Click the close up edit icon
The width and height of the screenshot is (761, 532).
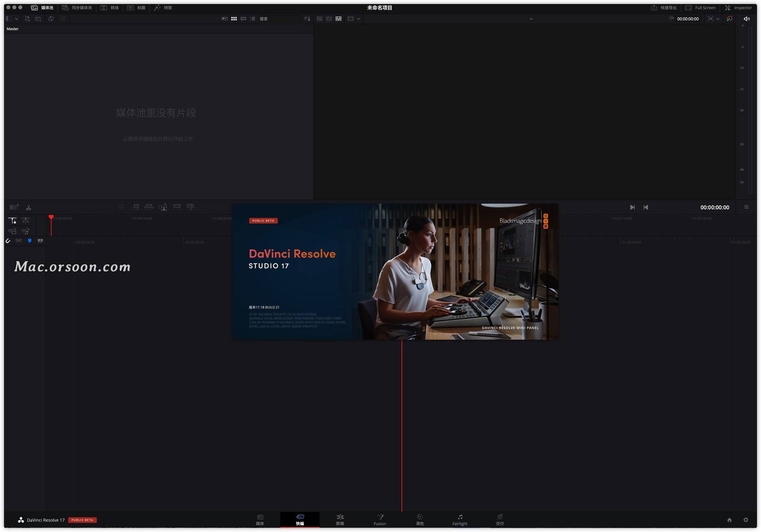click(x=163, y=207)
